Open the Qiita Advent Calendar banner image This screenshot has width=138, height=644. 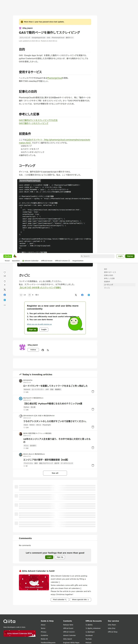(34, 582)
